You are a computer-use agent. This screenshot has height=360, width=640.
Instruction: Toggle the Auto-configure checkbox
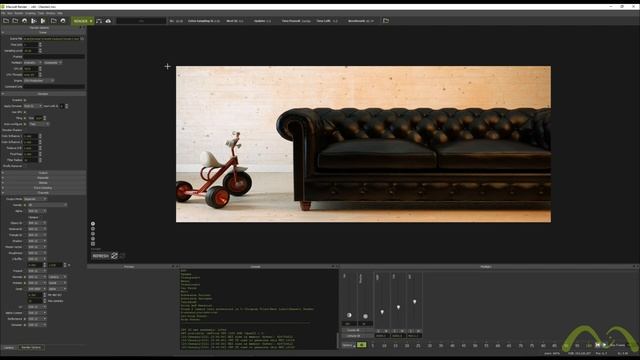[x=25, y=124]
